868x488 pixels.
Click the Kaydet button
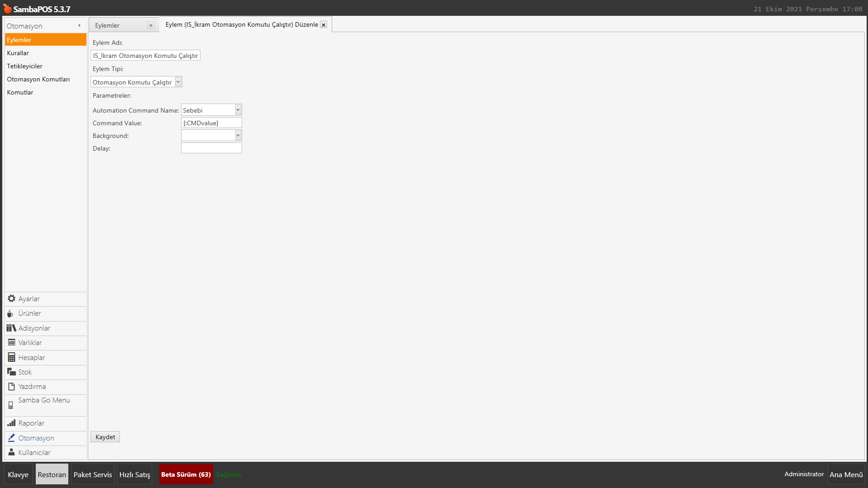(105, 436)
